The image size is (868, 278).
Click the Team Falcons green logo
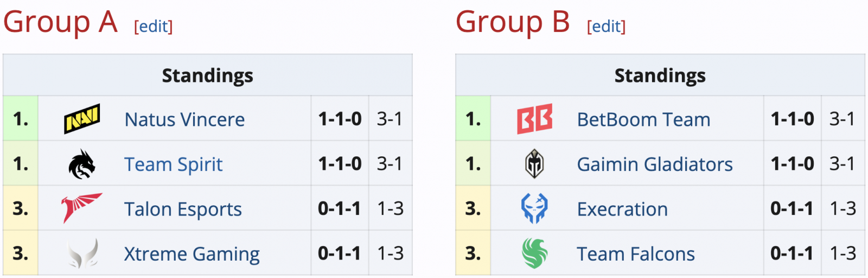(x=534, y=253)
